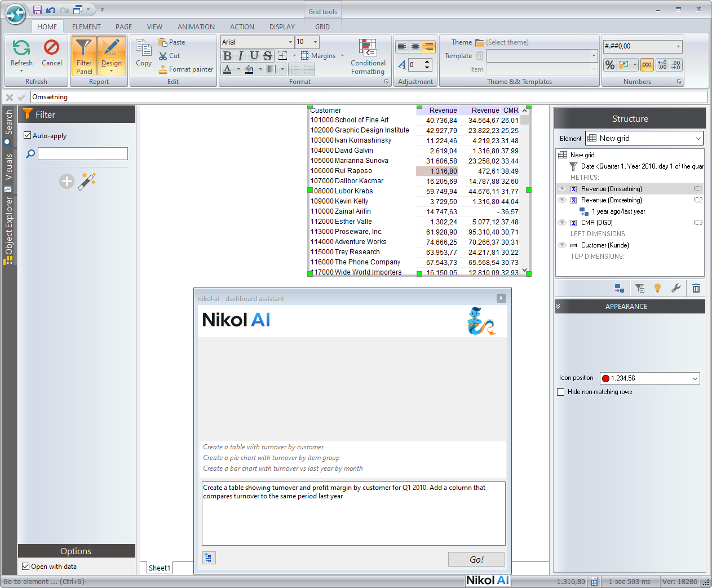Click the percent number format icon
This screenshot has height=588, width=712.
(x=610, y=65)
